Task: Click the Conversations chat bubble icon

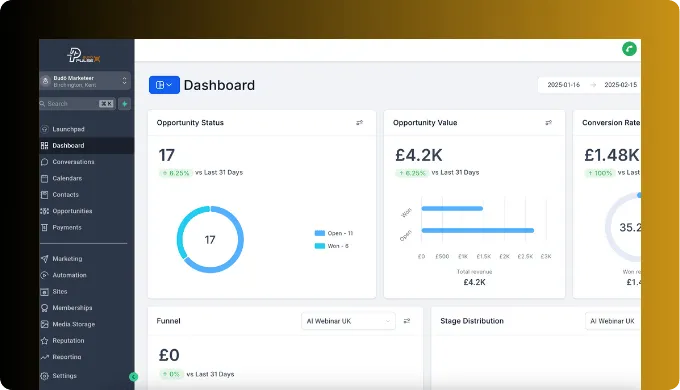Action: click(44, 162)
